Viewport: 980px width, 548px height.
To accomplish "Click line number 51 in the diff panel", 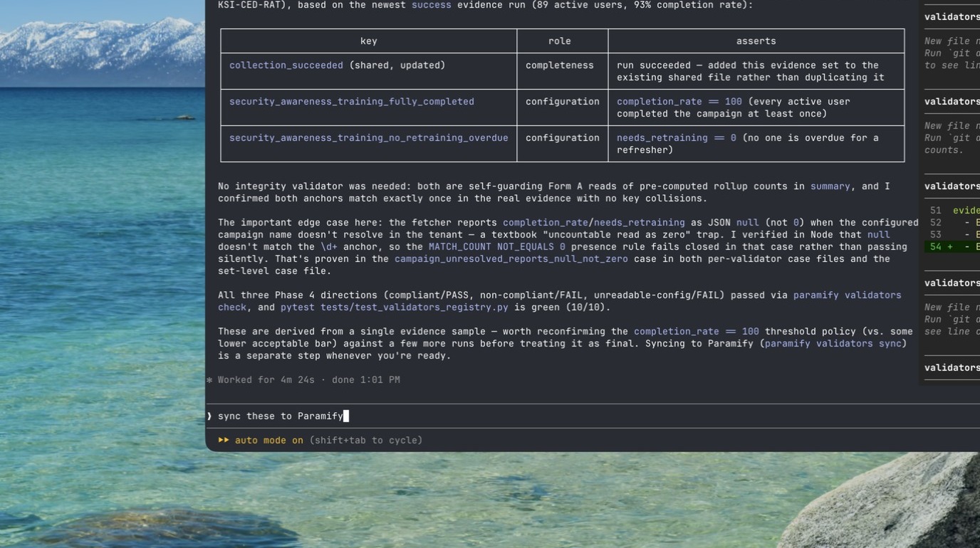I will tap(936, 211).
